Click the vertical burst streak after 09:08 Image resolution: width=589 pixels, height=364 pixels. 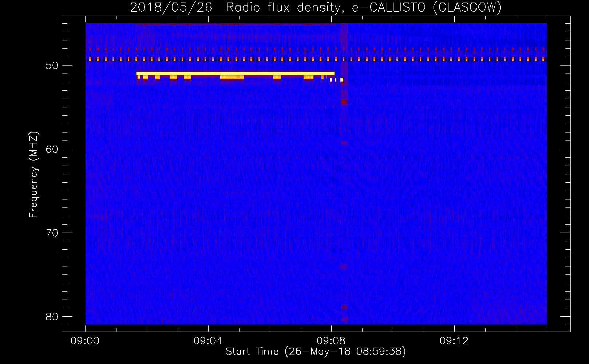point(344,173)
